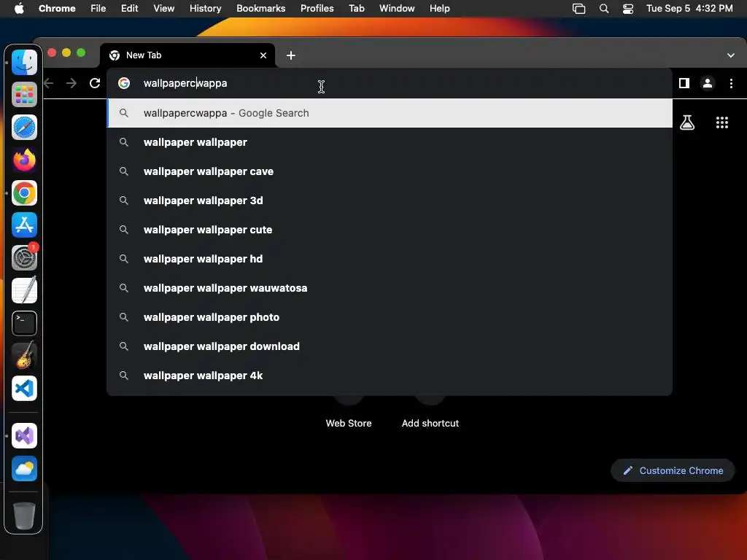Open Chrome's three-dot menu
The width and height of the screenshot is (747, 560).
coord(731,83)
